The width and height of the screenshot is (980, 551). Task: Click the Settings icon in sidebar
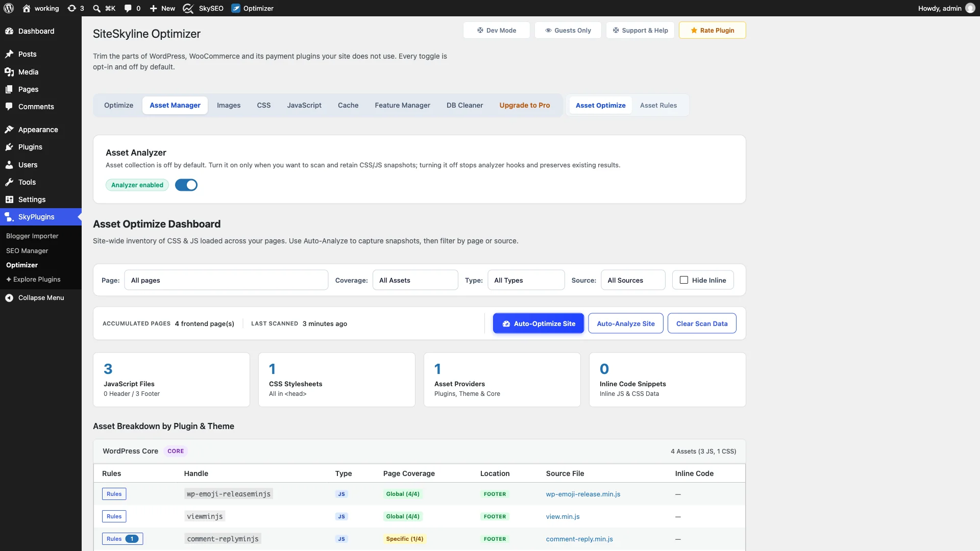pyautogui.click(x=9, y=199)
